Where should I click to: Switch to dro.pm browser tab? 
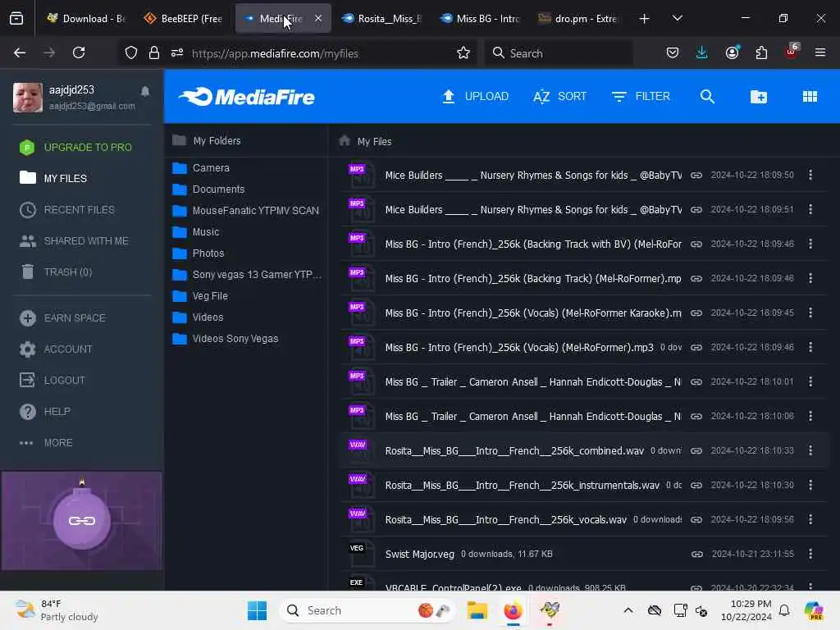click(578, 19)
